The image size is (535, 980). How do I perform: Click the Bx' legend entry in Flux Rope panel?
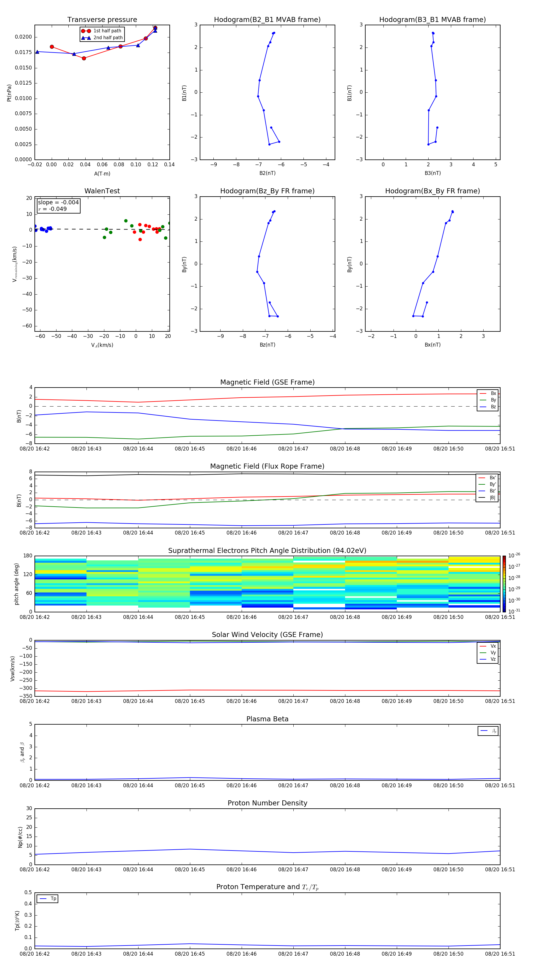(x=487, y=478)
